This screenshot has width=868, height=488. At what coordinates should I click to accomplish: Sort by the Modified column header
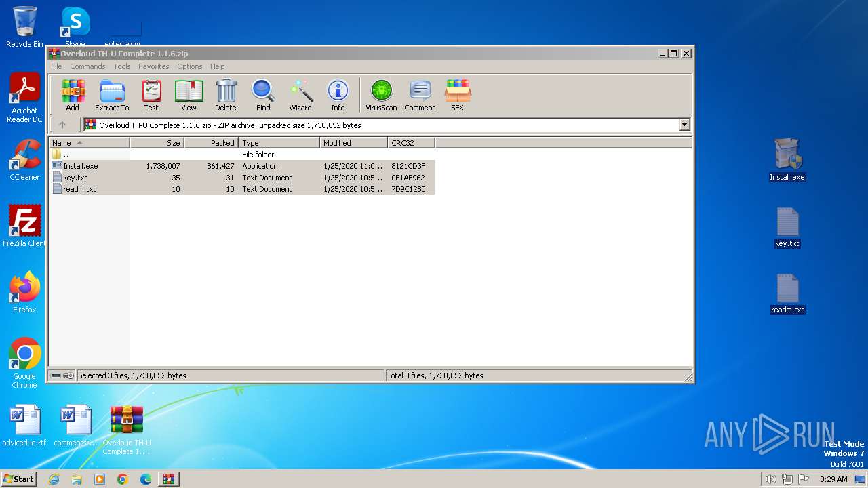353,143
